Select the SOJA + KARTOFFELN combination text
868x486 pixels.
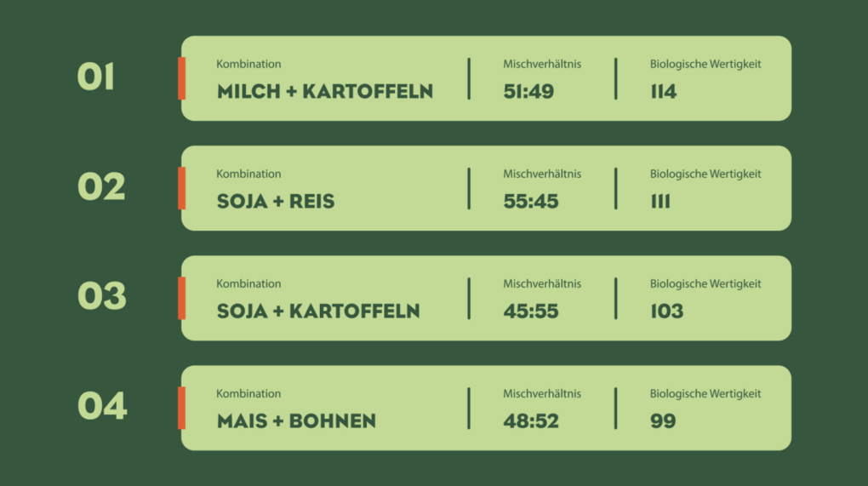(318, 311)
